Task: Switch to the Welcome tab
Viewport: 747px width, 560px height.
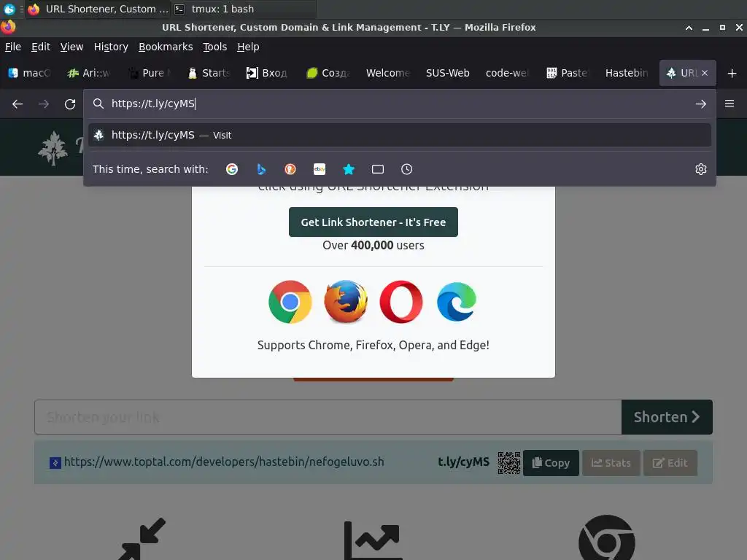Action: point(388,73)
